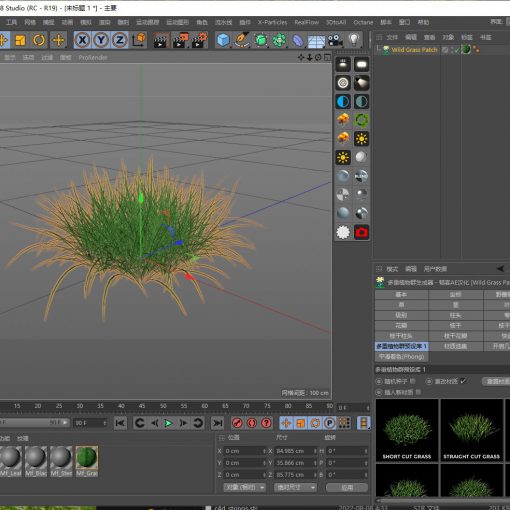Toggle Autokeying red button
This screenshot has height=510, width=510.
click(x=252, y=423)
